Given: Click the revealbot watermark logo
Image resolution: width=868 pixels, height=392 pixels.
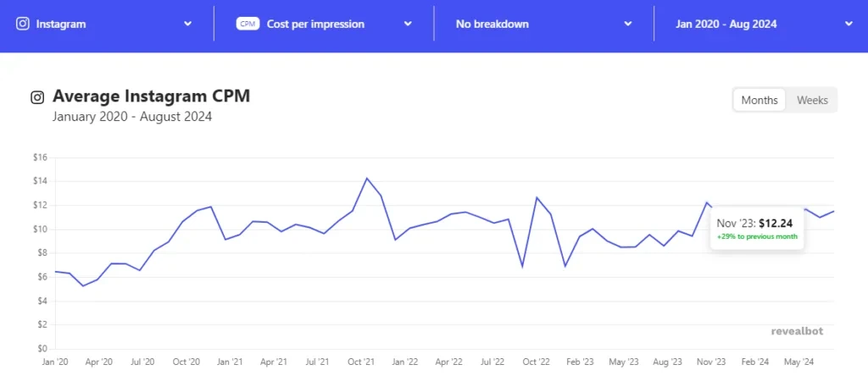Looking at the screenshot, I should click(797, 331).
